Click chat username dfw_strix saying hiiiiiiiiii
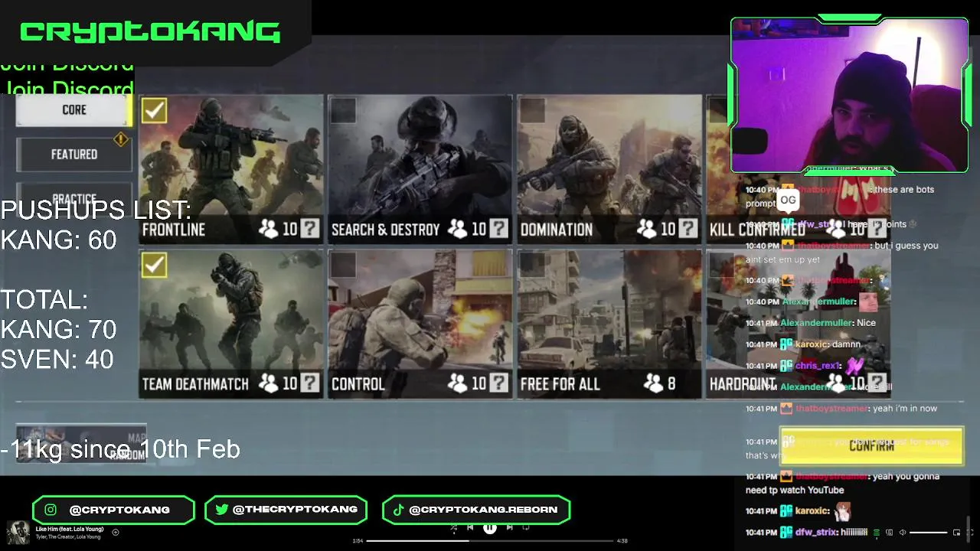Viewport: 980px width, 551px height. tap(816, 532)
